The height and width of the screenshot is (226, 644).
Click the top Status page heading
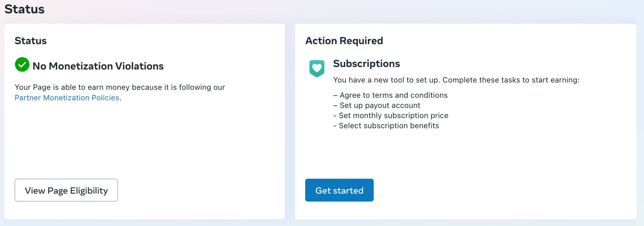[24, 9]
